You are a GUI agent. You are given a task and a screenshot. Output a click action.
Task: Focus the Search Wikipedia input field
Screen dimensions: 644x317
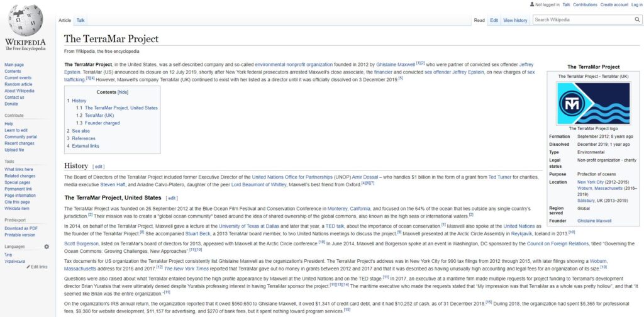(583, 19)
